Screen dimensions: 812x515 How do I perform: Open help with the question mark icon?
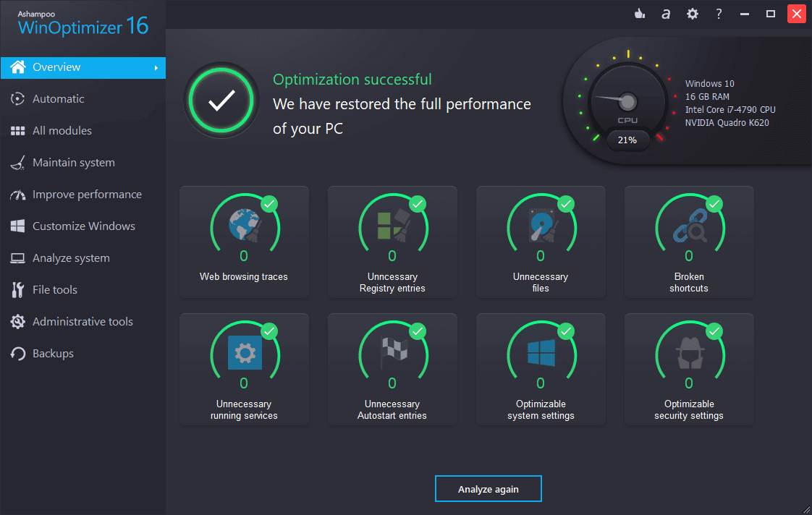pyautogui.click(x=719, y=14)
